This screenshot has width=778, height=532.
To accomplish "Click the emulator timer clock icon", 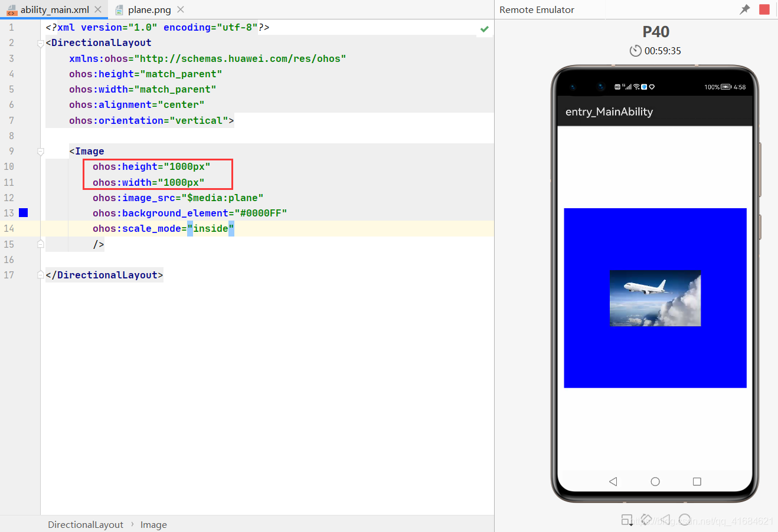I will coord(635,51).
